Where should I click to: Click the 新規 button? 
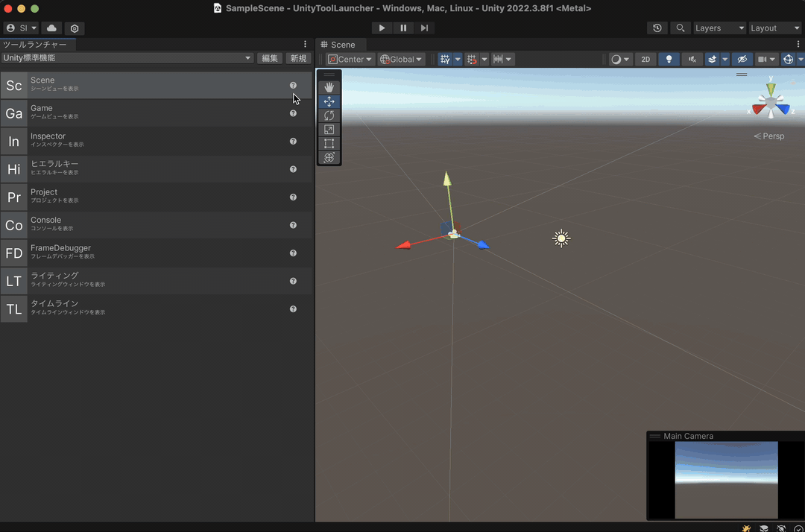point(298,58)
